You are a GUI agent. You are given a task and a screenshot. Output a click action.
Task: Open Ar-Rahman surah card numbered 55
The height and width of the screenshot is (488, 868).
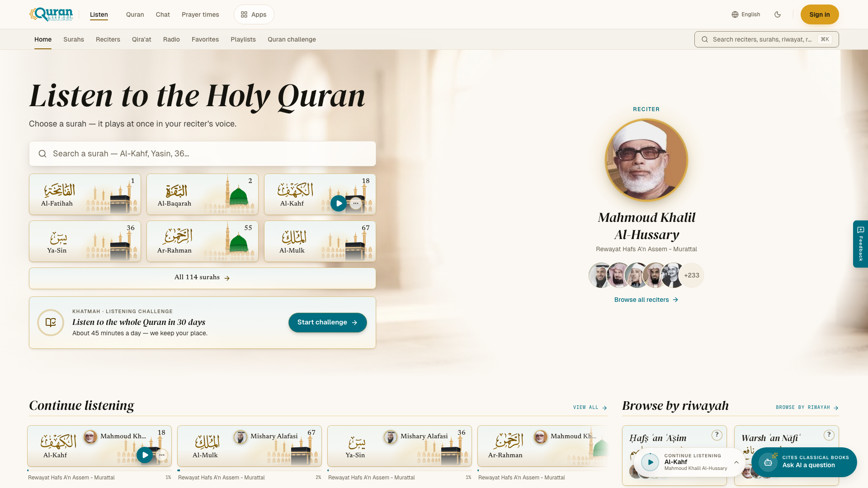point(203,241)
